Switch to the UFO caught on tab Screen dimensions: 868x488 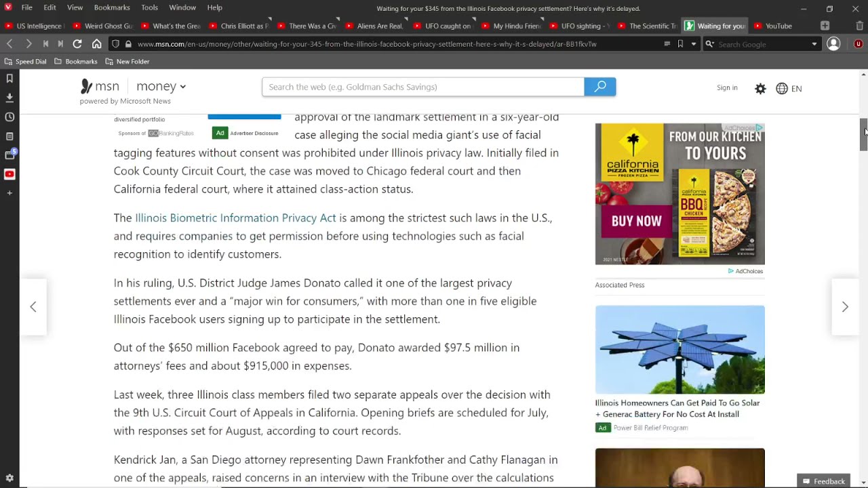pyautogui.click(x=443, y=26)
